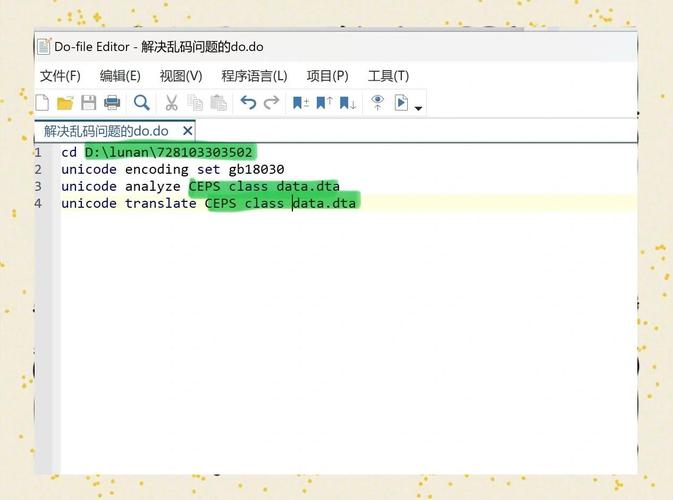Screen dimensions: 673x500
Task: Open a file with the folder icon
Action: tap(65, 103)
